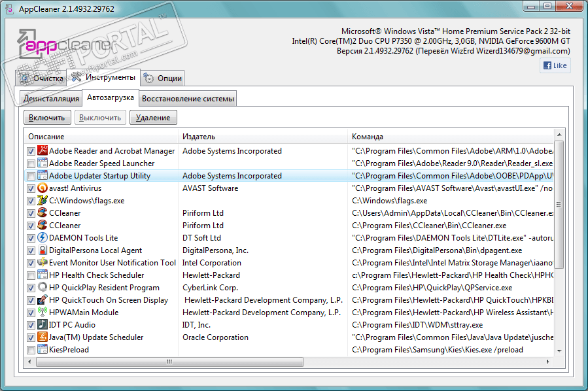Select the 'DigitalPersona, Inc.' publisher cell
The width and height of the screenshot is (588, 391).
216,250
